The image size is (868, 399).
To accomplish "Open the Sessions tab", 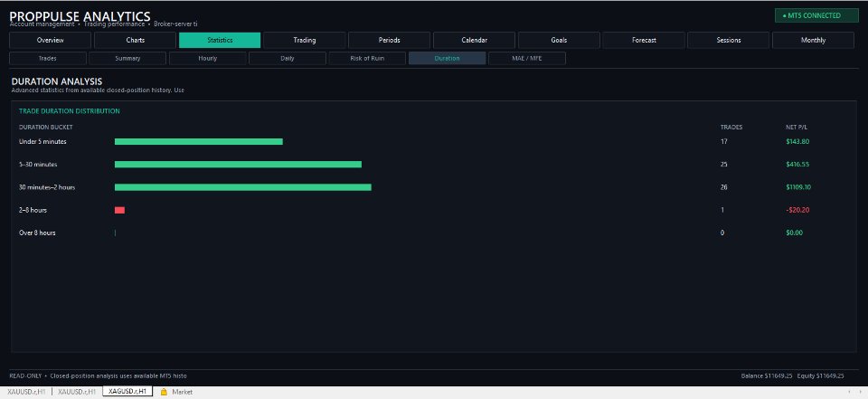I will point(729,40).
